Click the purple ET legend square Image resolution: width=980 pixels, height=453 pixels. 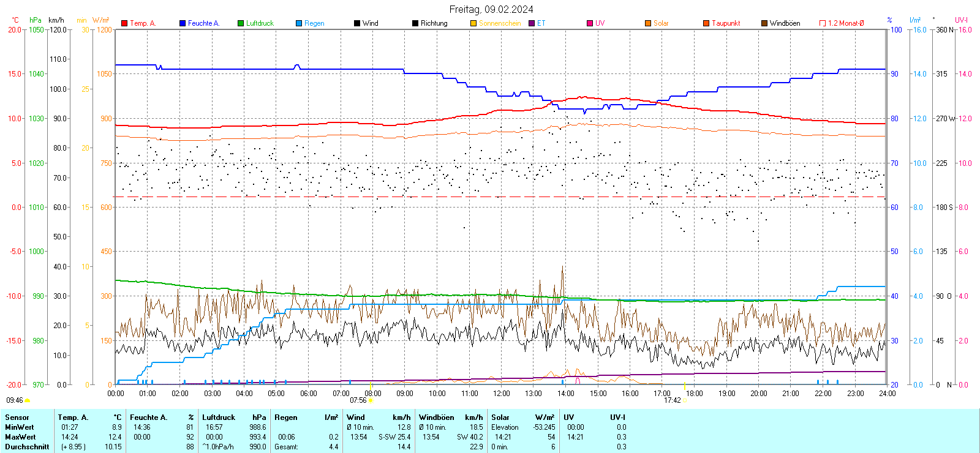tap(532, 23)
